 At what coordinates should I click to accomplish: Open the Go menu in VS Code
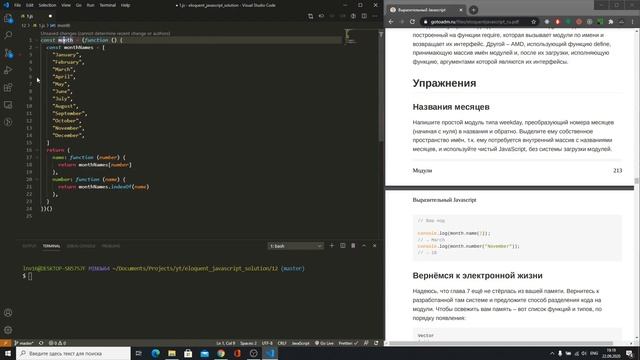click(x=78, y=5)
